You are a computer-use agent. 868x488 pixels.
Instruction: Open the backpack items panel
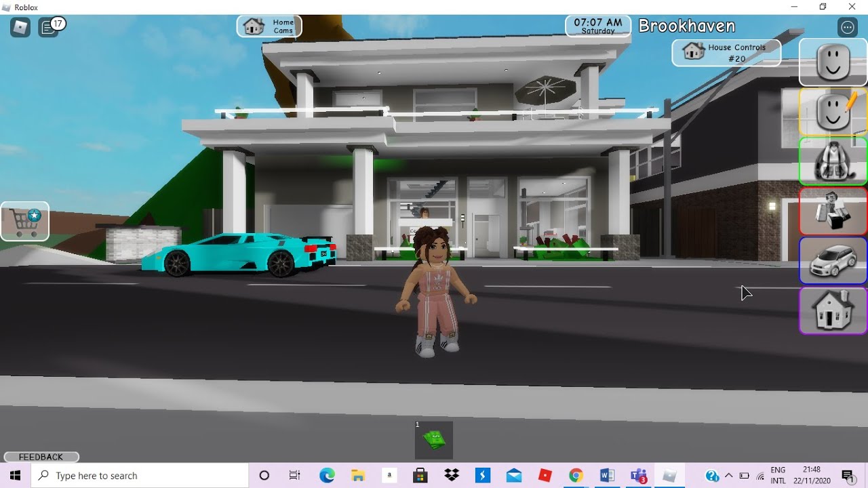pyautogui.click(x=833, y=161)
